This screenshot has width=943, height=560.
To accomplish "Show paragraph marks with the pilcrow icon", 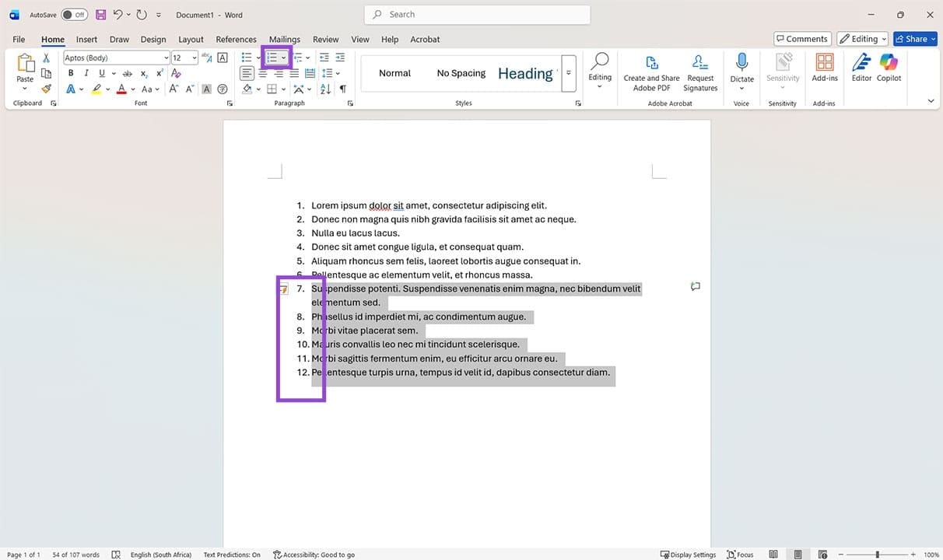I will point(342,89).
